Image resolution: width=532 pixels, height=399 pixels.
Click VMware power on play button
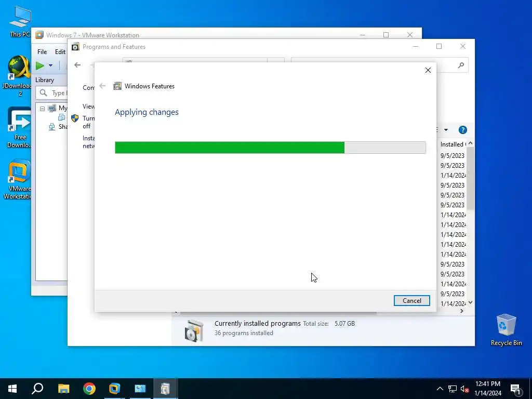tap(40, 65)
